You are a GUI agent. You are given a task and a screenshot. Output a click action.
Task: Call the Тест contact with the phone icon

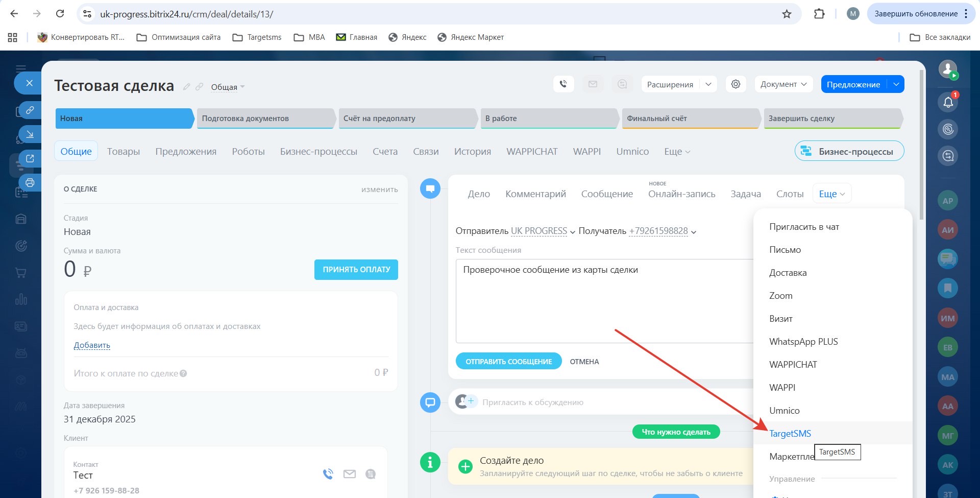click(328, 474)
